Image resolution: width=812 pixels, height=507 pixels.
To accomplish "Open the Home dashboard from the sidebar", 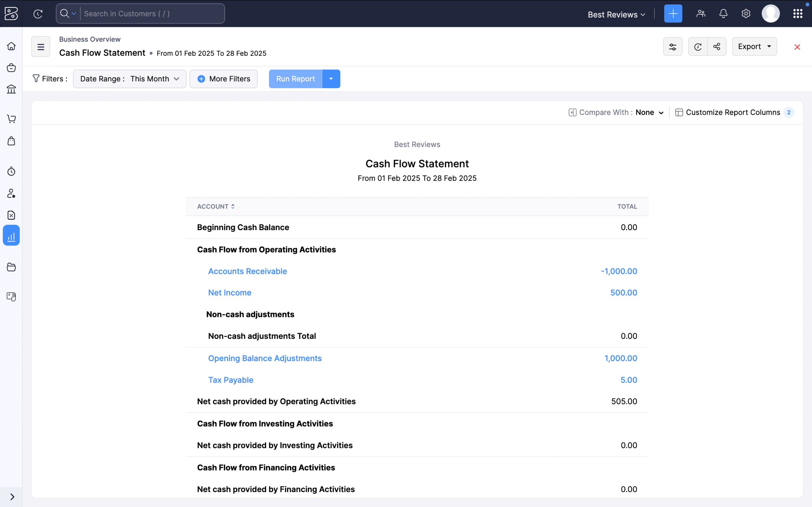I will pos(11,46).
